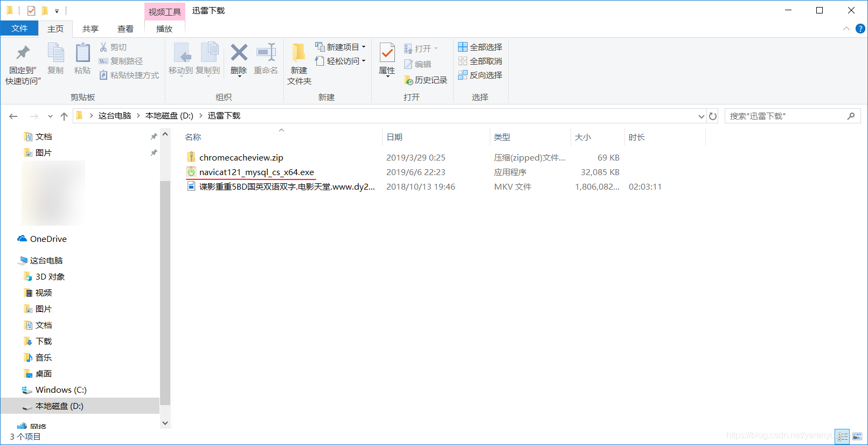Open the recent locations dropdown arrow
This screenshot has width=868, height=445.
[x=50, y=116]
